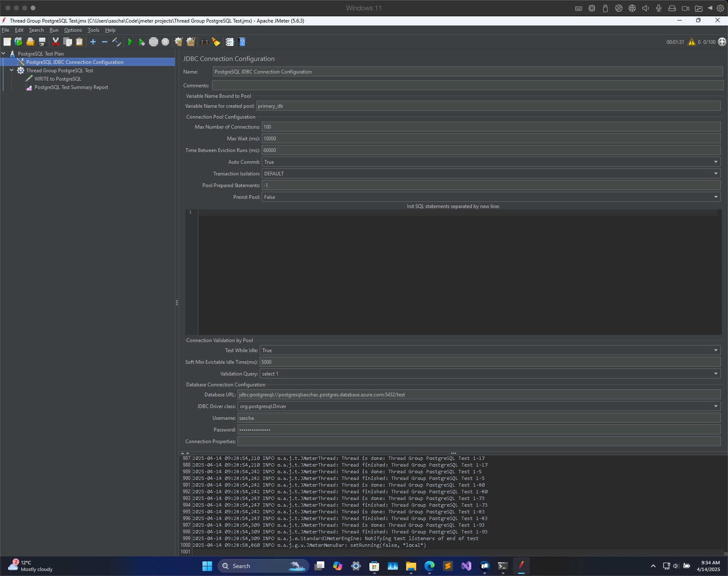Open the Options menu
This screenshot has width=728, height=576.
[x=73, y=30]
